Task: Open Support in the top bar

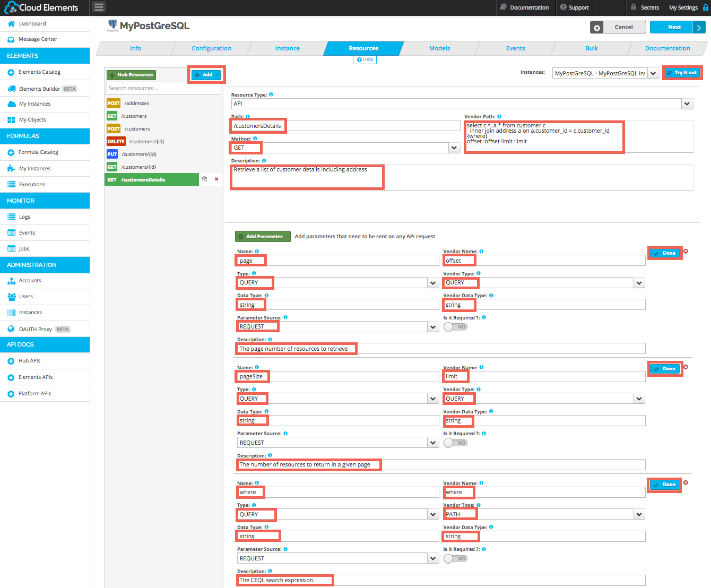Action: point(575,7)
